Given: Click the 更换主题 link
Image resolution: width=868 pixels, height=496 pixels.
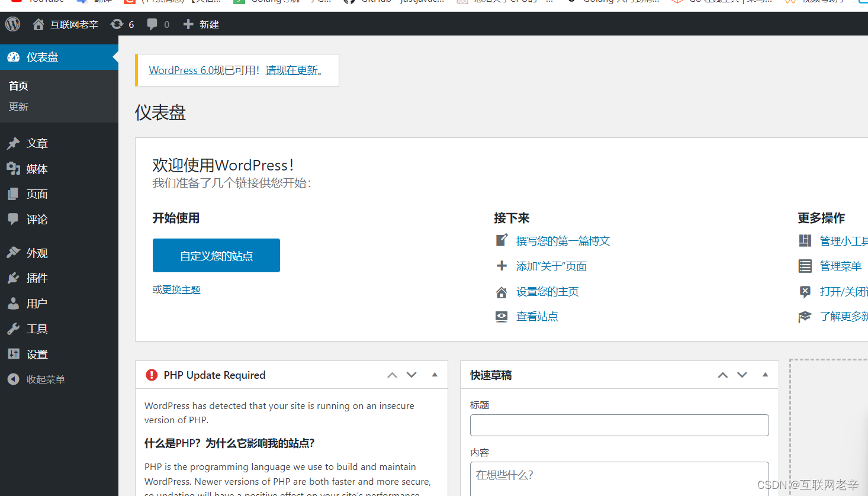Looking at the screenshot, I should [181, 289].
